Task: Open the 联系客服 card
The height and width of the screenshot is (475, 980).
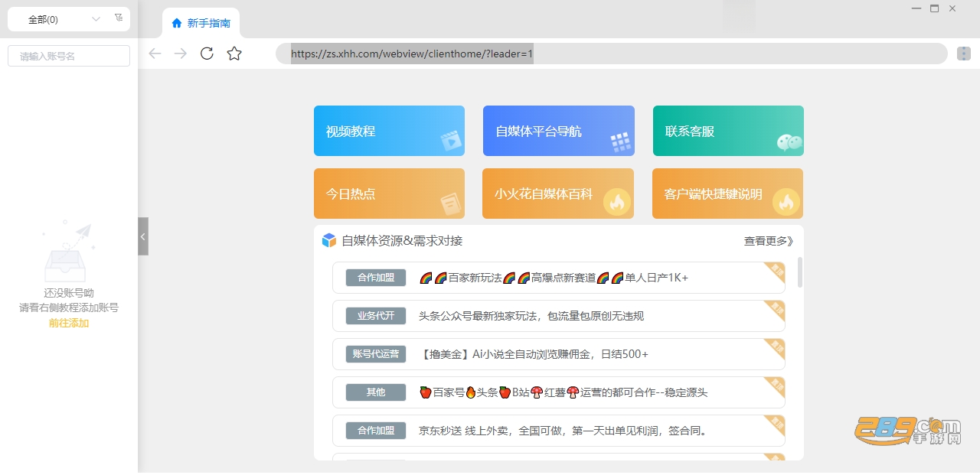Action: tap(728, 131)
